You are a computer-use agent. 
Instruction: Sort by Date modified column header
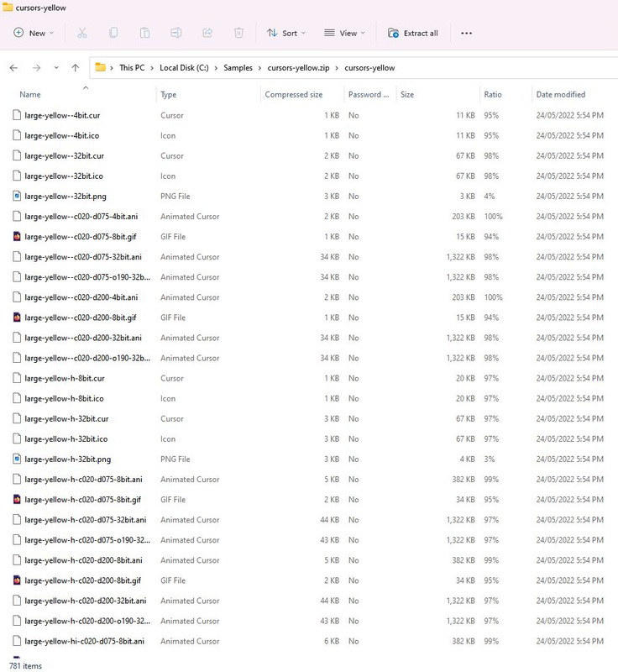point(561,94)
